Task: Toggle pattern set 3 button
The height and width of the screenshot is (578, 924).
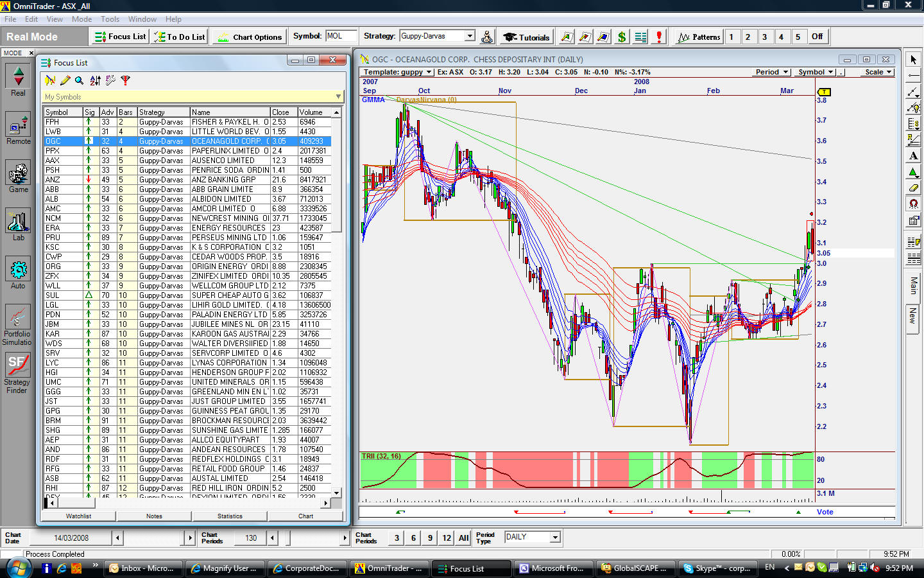Action: [764, 37]
